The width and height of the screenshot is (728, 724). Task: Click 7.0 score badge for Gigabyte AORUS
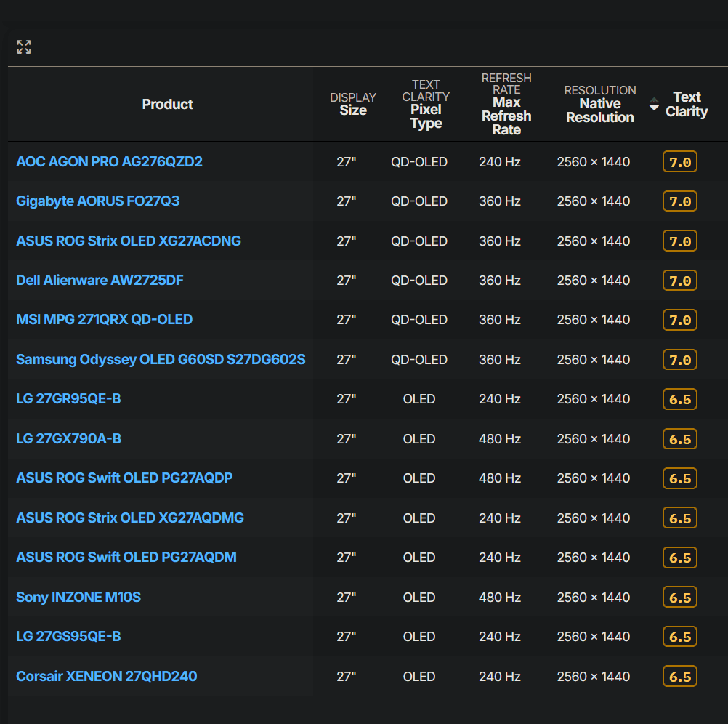680,201
